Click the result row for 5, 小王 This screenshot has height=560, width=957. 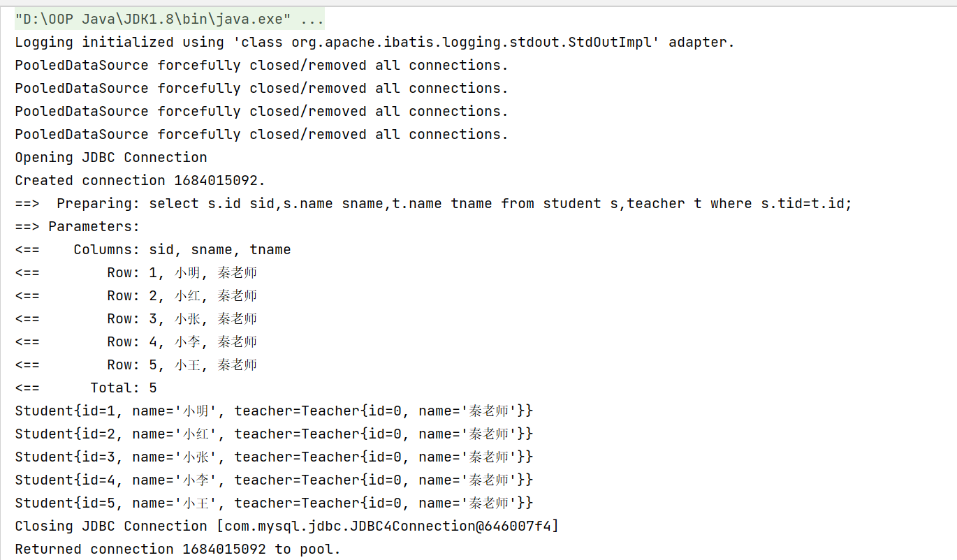pyautogui.click(x=136, y=365)
